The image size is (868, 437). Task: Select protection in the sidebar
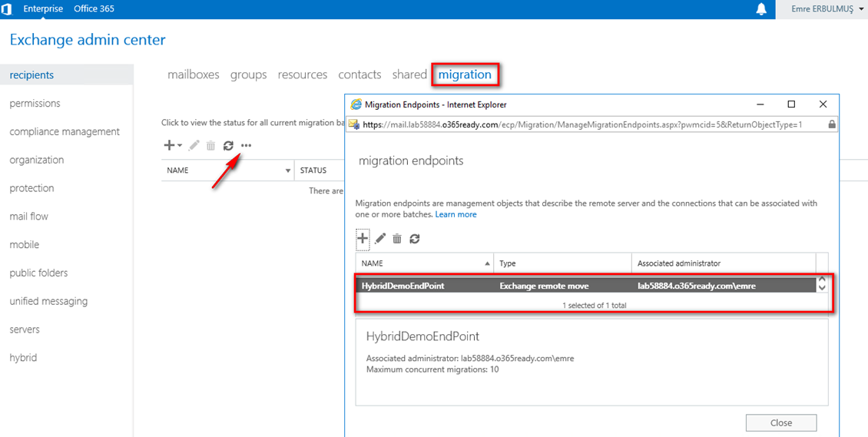click(x=31, y=188)
